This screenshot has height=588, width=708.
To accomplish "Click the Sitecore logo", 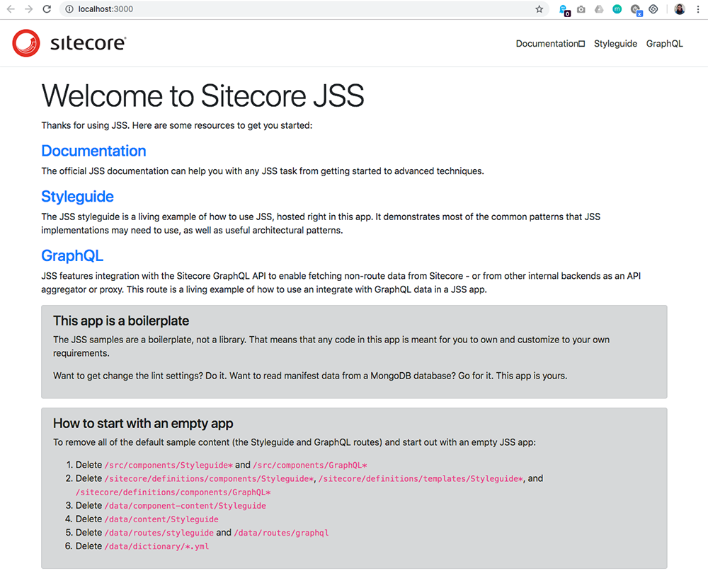I will click(69, 43).
